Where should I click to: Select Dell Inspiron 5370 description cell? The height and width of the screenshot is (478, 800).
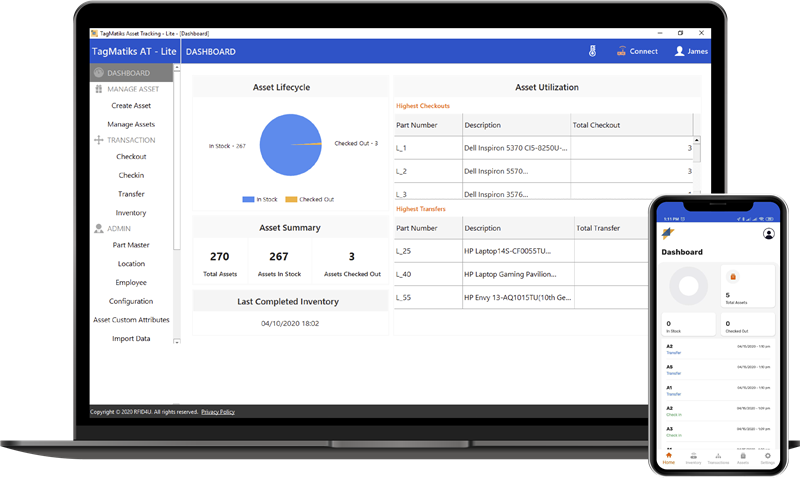[516, 148]
